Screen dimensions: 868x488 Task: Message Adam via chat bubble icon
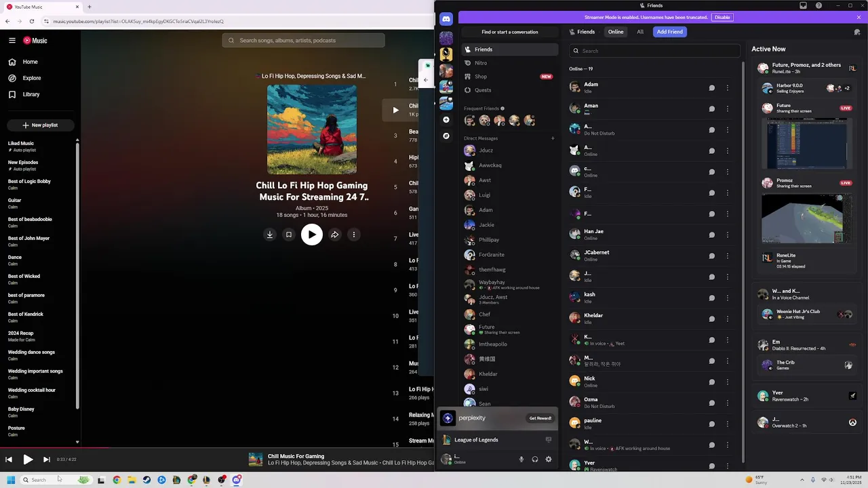click(x=712, y=87)
